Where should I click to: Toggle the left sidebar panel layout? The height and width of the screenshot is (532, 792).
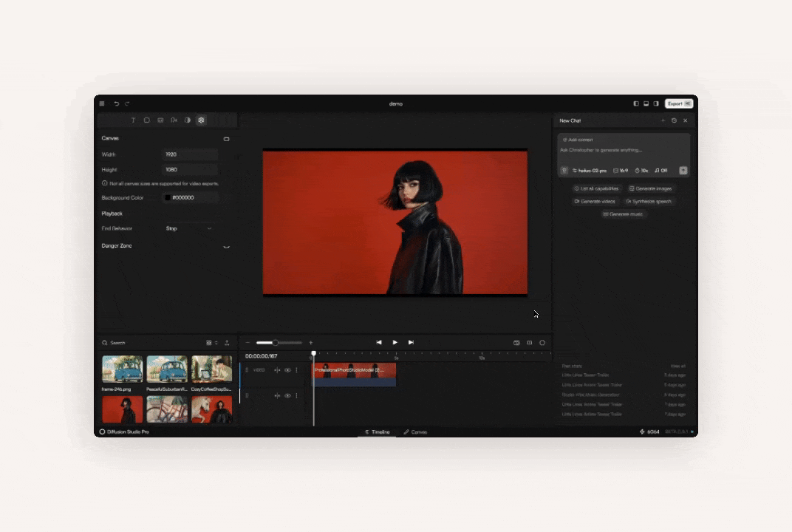click(636, 103)
